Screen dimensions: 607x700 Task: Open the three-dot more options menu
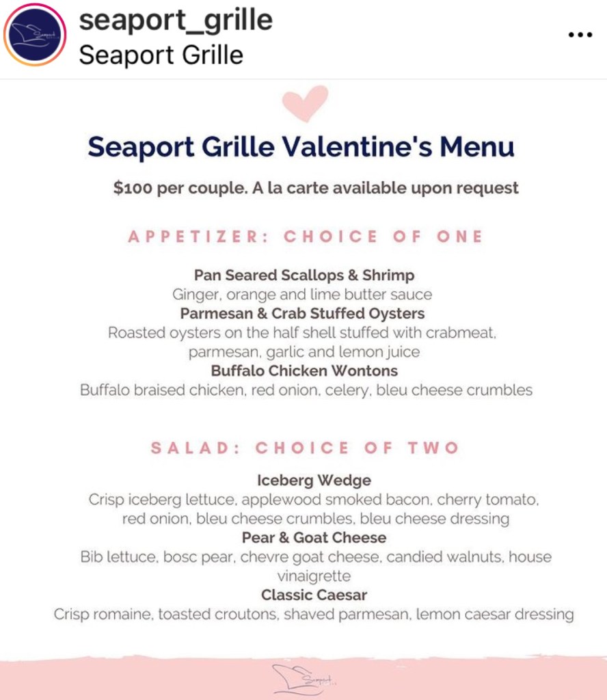(x=580, y=35)
